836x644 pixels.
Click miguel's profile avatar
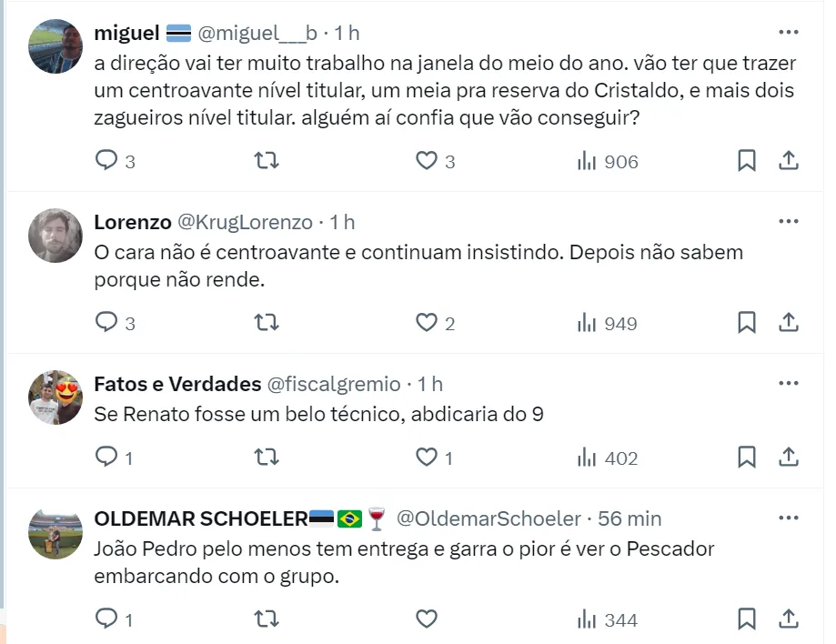tap(55, 45)
